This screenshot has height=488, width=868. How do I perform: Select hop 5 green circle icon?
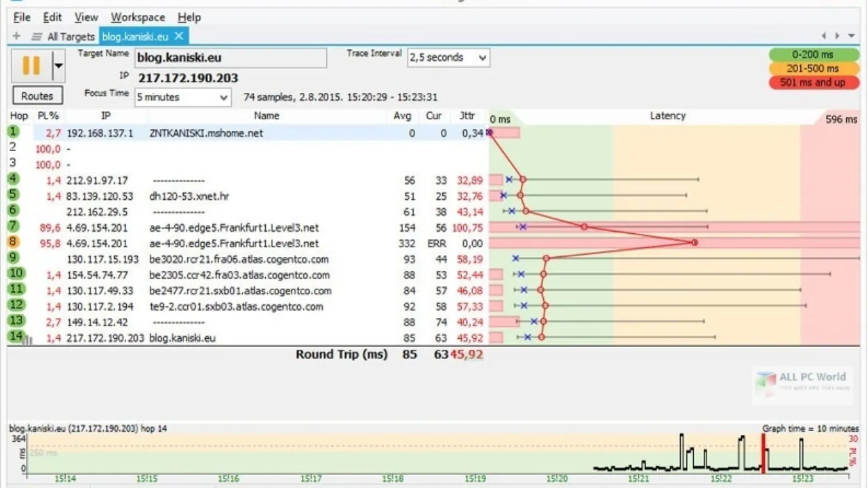click(14, 195)
